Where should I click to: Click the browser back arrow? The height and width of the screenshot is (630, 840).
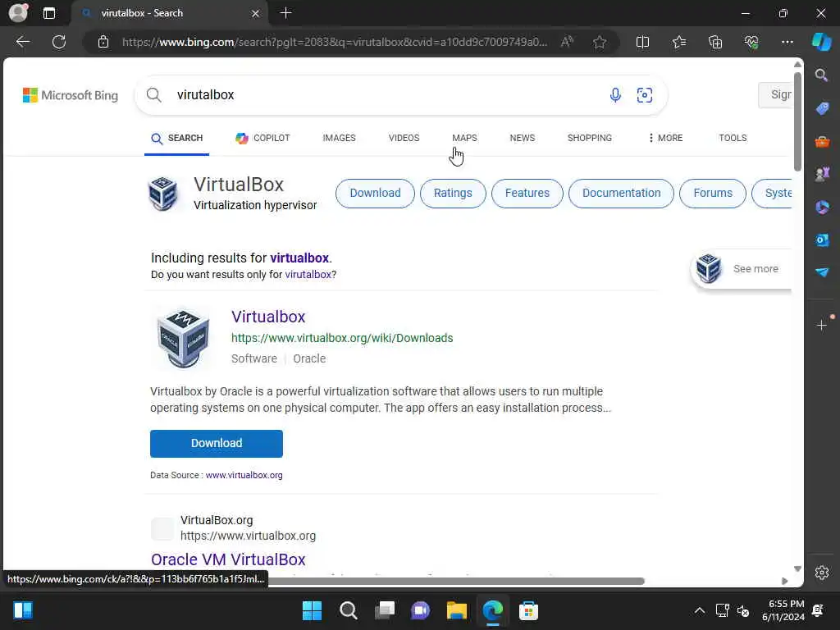tap(22, 42)
